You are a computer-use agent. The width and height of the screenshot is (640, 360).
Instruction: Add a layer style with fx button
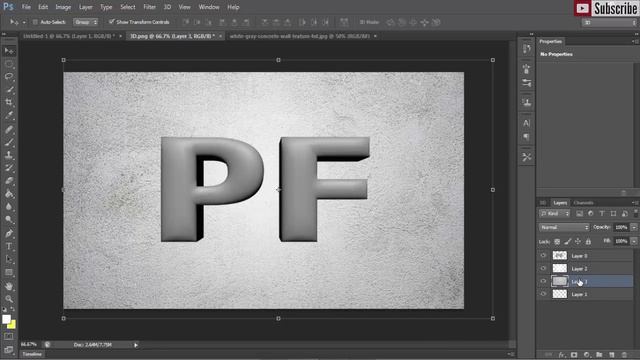click(562, 355)
